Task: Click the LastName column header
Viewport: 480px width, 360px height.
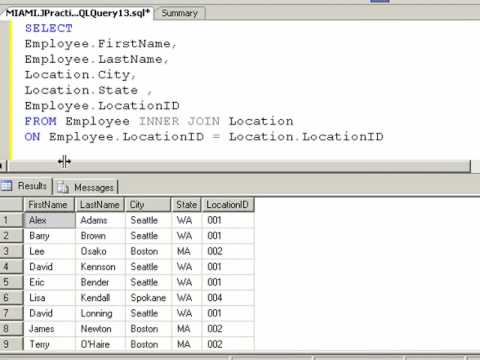Action: [x=100, y=205]
